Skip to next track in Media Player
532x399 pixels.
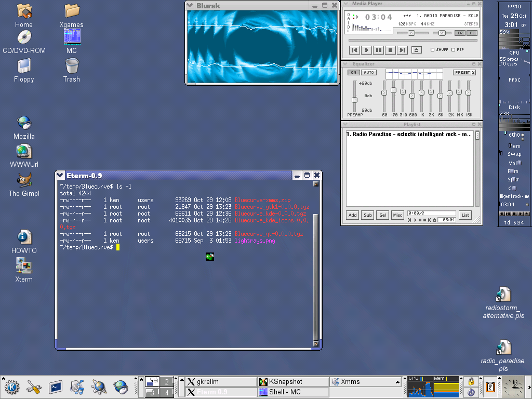coord(403,50)
